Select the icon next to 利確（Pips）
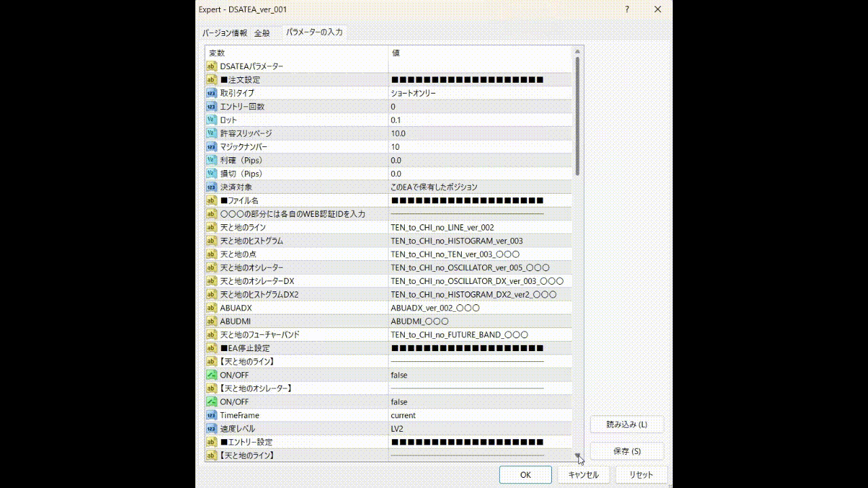 [212, 160]
